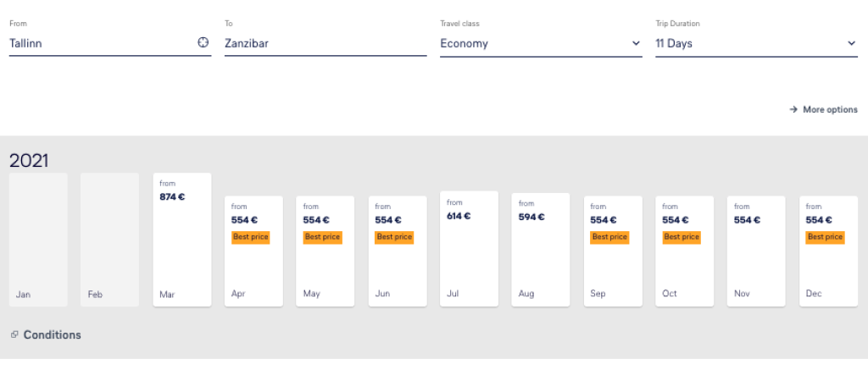Click the locate-me crosshair icon in From field
868x381 pixels.
[x=203, y=42]
